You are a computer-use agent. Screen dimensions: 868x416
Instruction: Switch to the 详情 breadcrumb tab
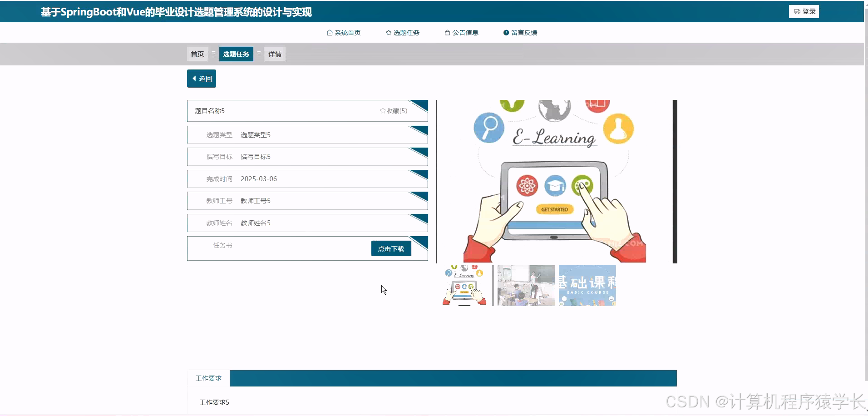pyautogui.click(x=275, y=54)
